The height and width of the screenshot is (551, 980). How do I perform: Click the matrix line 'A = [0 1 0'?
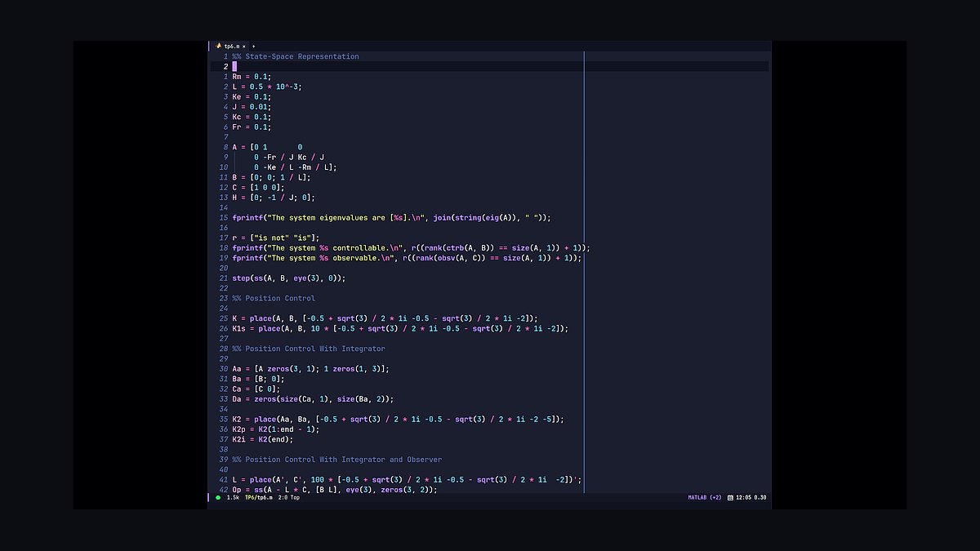click(x=267, y=147)
